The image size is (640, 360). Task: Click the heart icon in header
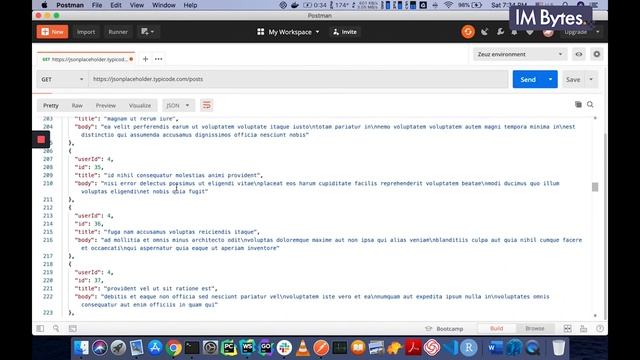pyautogui.click(x=530, y=32)
